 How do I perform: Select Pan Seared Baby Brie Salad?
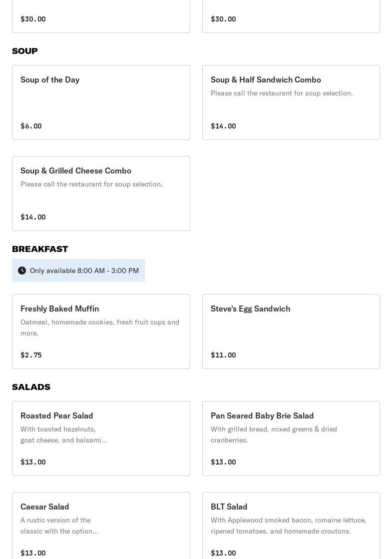[x=291, y=438]
